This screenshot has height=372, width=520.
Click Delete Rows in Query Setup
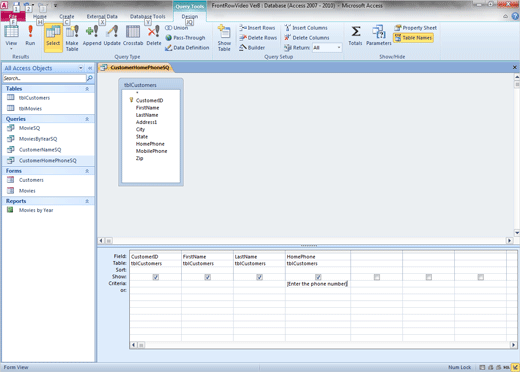(258, 38)
